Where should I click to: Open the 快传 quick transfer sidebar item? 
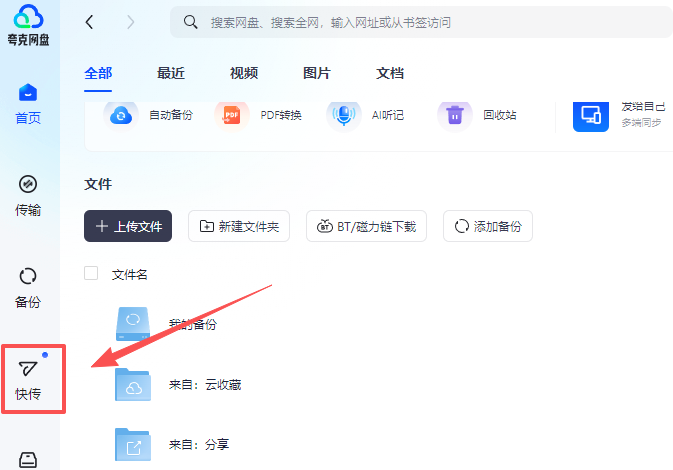click(x=28, y=380)
